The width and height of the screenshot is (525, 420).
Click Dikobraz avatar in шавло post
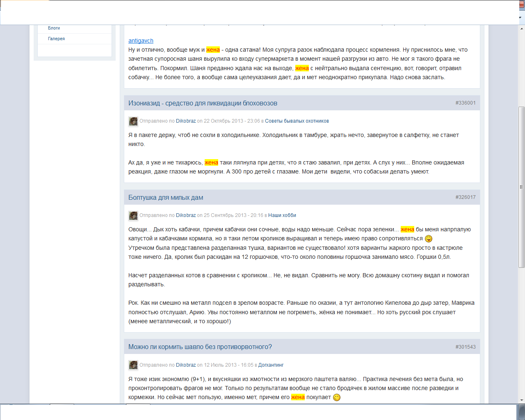133,365
